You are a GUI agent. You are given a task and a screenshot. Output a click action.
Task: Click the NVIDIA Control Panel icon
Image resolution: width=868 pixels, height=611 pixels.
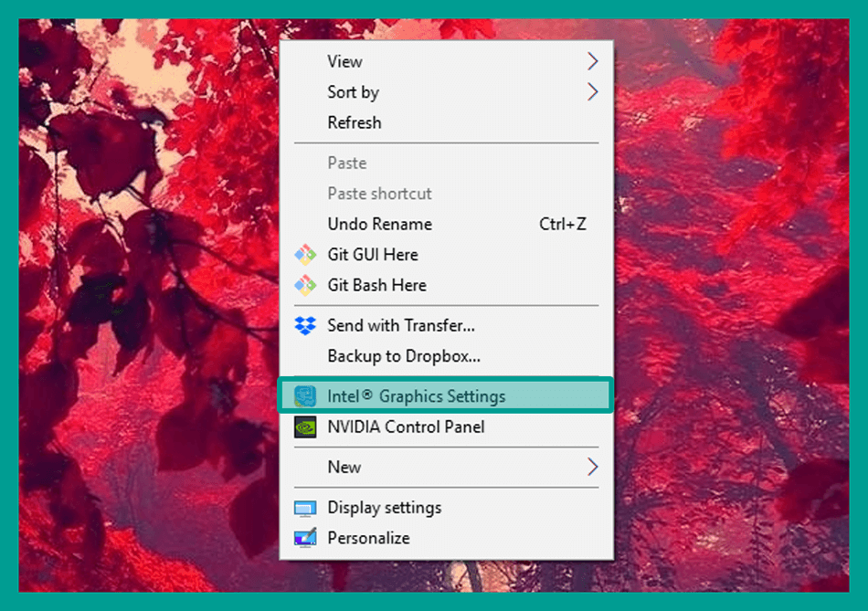pos(305,427)
